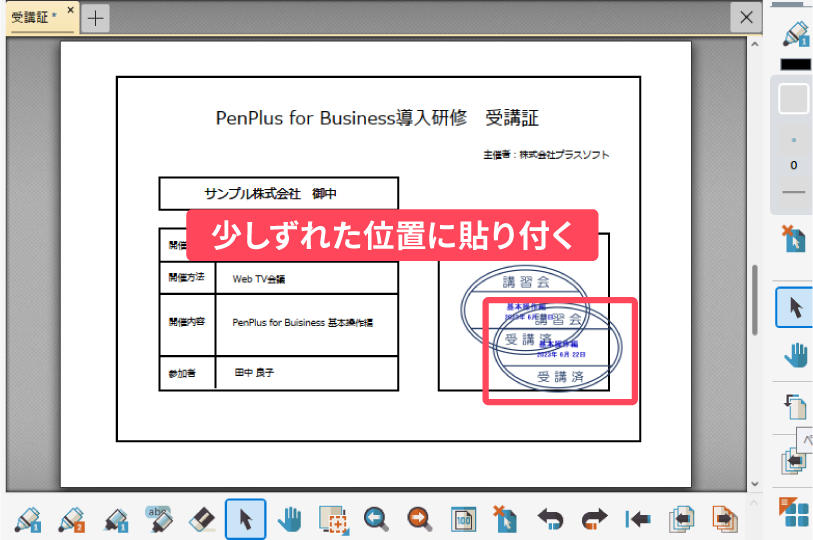813x540 pixels.
Task: Undo the last action
Action: [x=551, y=519]
